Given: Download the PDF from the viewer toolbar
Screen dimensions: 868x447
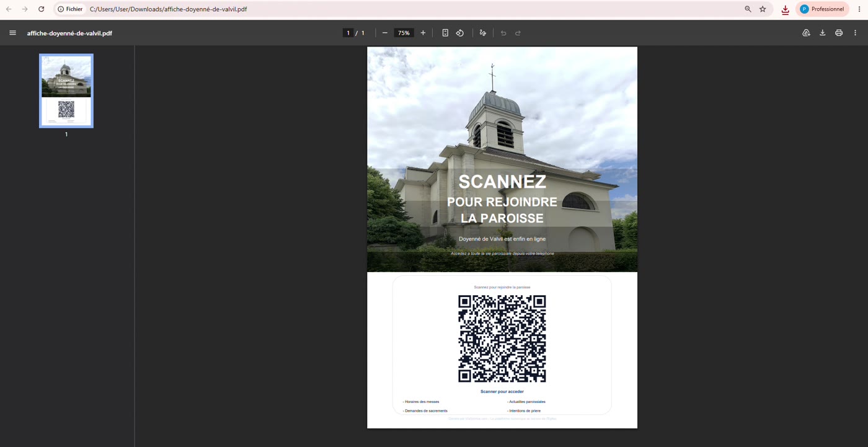Looking at the screenshot, I should (x=823, y=33).
